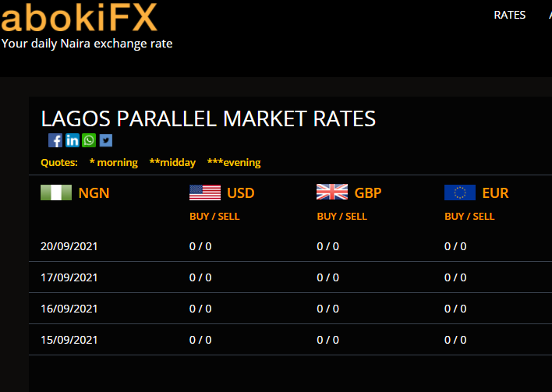
Task: Share rates via the LinkedIn icon
Action: point(73,140)
